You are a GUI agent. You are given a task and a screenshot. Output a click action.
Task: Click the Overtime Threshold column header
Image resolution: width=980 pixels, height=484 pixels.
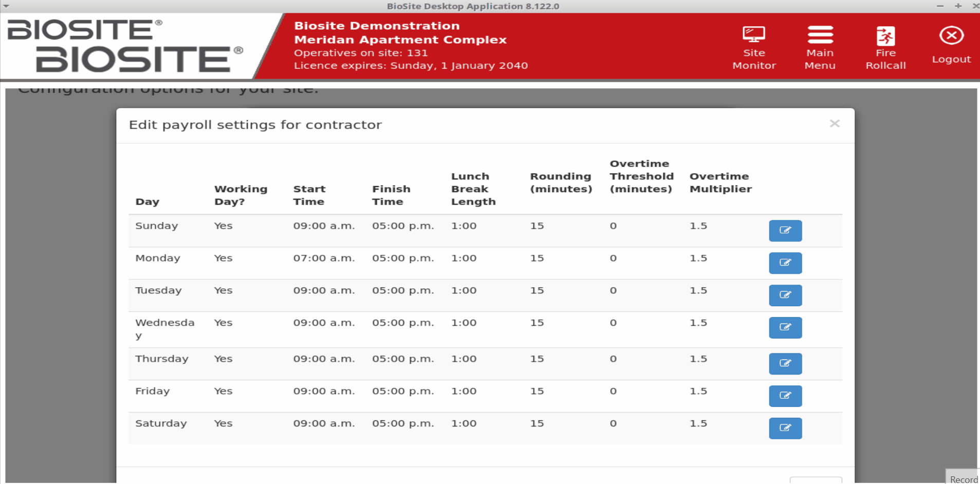[x=641, y=176]
